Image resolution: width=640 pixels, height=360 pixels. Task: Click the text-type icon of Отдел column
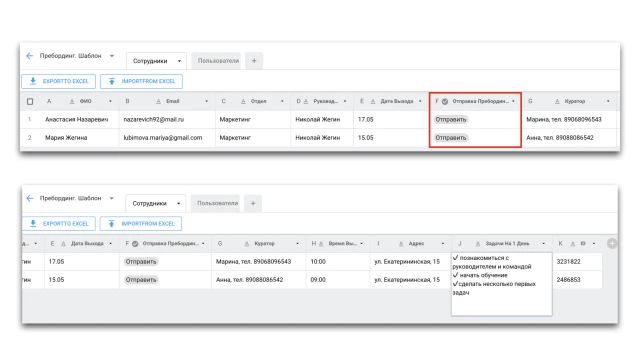[243, 101]
